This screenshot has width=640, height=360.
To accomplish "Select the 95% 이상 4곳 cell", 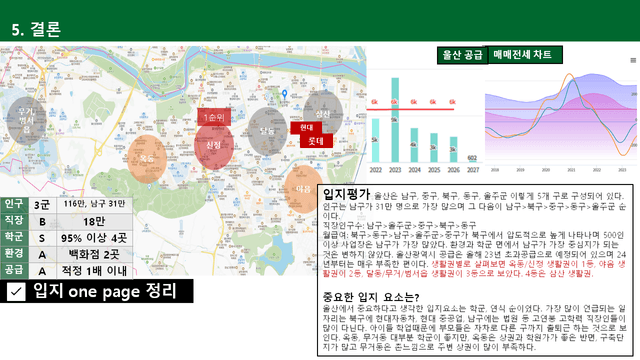I will (94, 238).
